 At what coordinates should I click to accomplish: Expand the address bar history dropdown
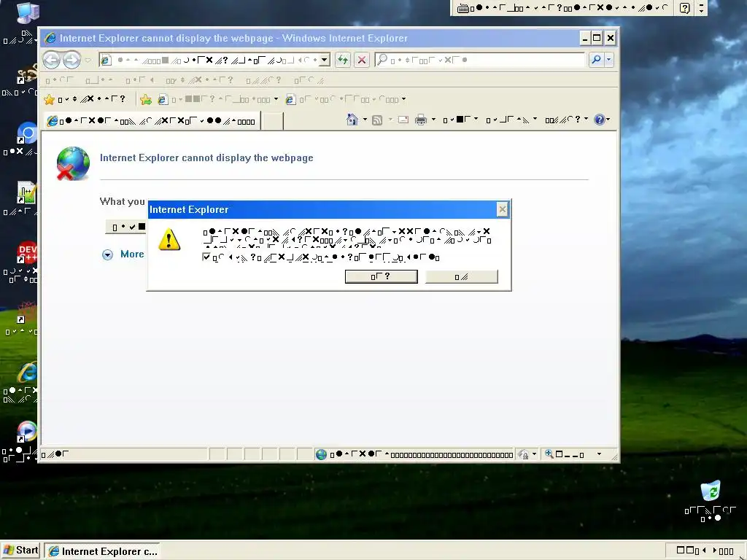325,60
